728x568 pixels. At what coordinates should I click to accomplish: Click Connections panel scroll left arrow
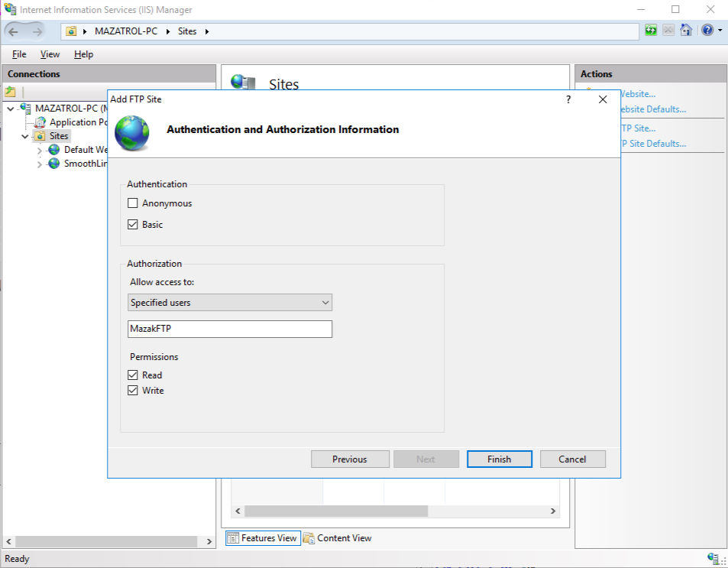tap(8, 541)
